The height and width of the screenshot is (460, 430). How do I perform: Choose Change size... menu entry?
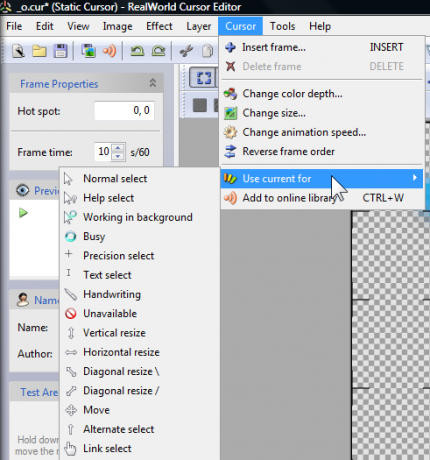coord(322,113)
